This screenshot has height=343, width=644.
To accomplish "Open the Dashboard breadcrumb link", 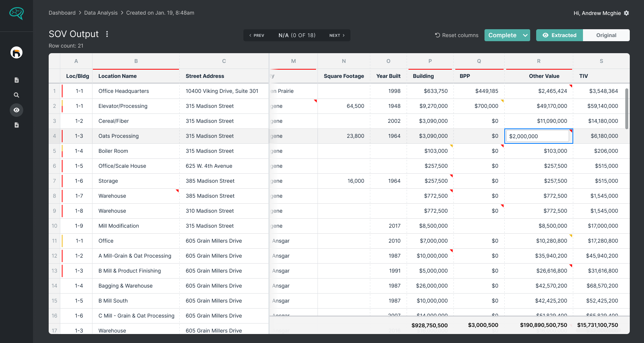I will (x=62, y=13).
